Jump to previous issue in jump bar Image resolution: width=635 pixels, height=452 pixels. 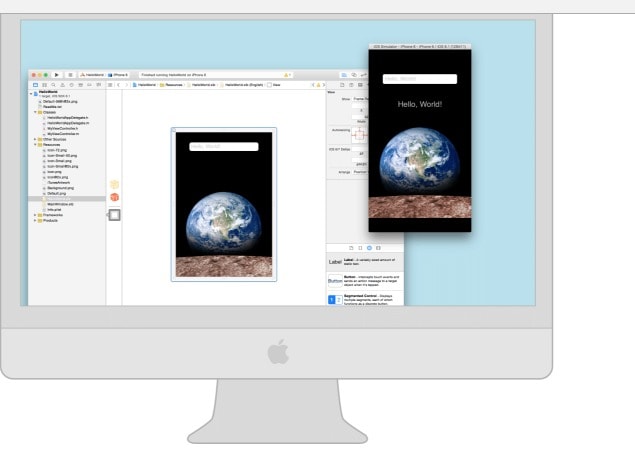313,85
